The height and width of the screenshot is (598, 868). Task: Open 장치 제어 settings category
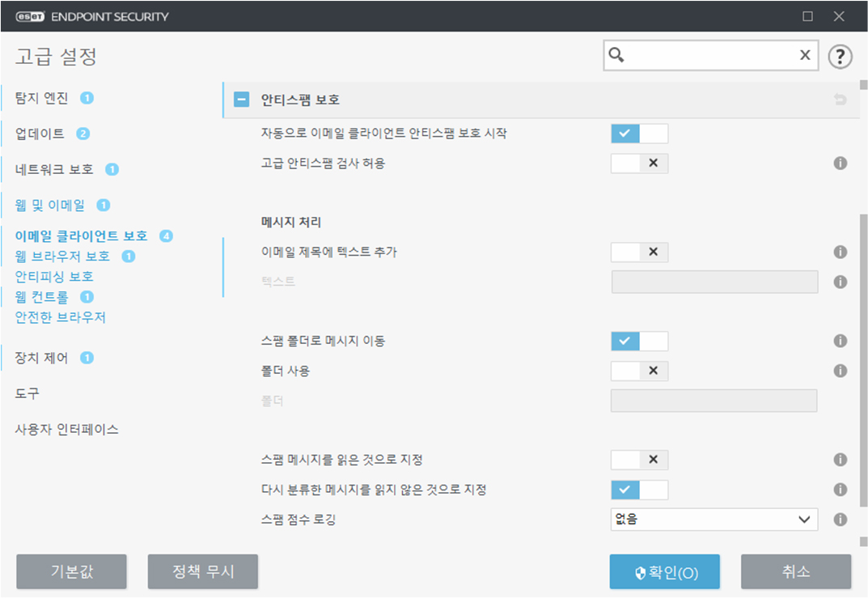coord(42,357)
